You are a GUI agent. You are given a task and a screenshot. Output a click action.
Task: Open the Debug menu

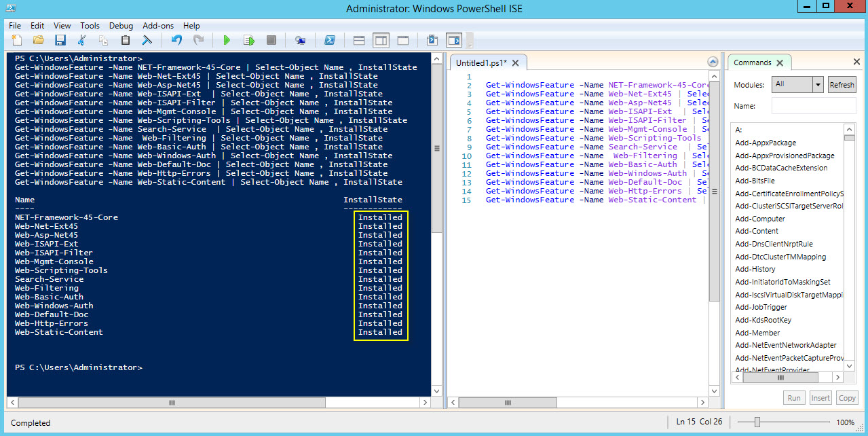tap(121, 25)
